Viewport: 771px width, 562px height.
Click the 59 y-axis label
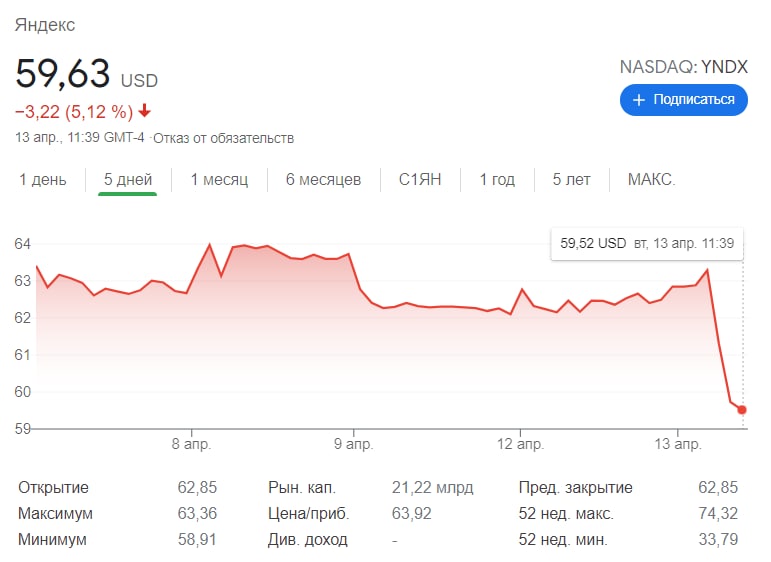tap(23, 429)
